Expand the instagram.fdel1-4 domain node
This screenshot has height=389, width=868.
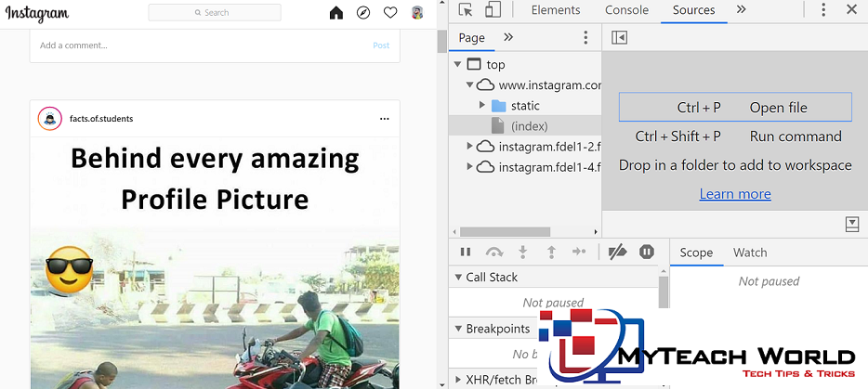coord(469,166)
